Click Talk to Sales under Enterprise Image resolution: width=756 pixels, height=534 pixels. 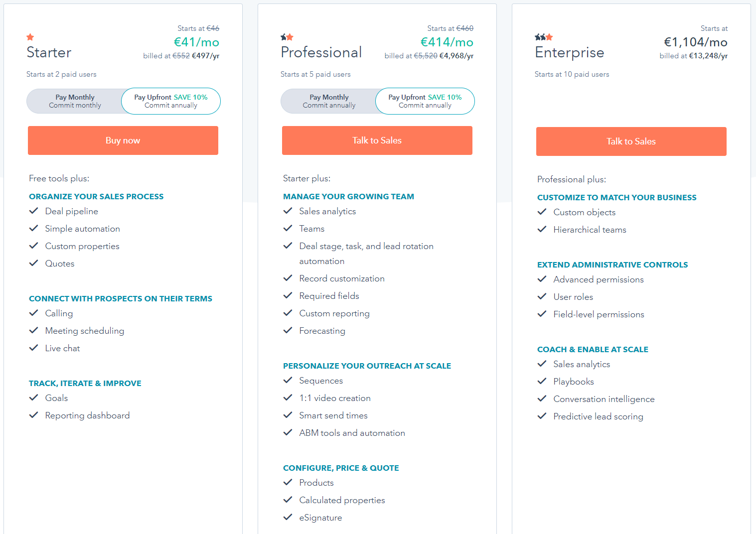[631, 141]
